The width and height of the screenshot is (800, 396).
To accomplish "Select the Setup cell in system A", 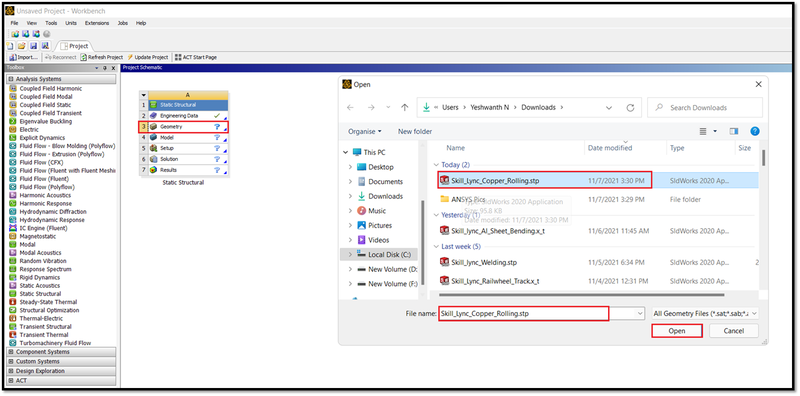I will click(184, 148).
